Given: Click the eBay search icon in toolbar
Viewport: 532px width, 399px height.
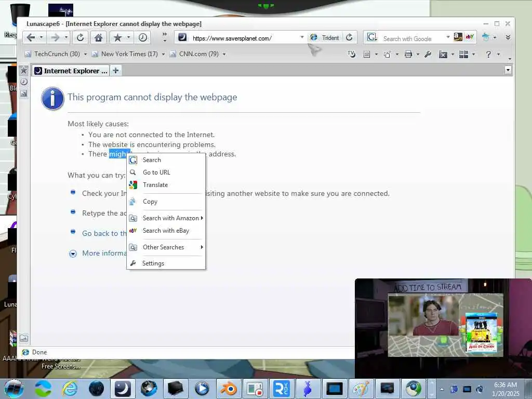Looking at the screenshot, I should coord(470,37).
